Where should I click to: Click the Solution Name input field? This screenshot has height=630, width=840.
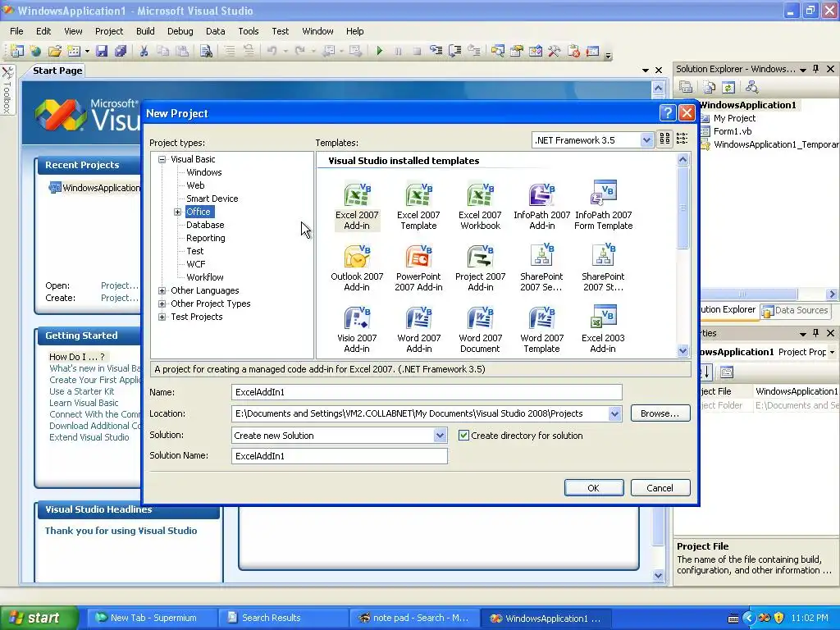tap(339, 456)
